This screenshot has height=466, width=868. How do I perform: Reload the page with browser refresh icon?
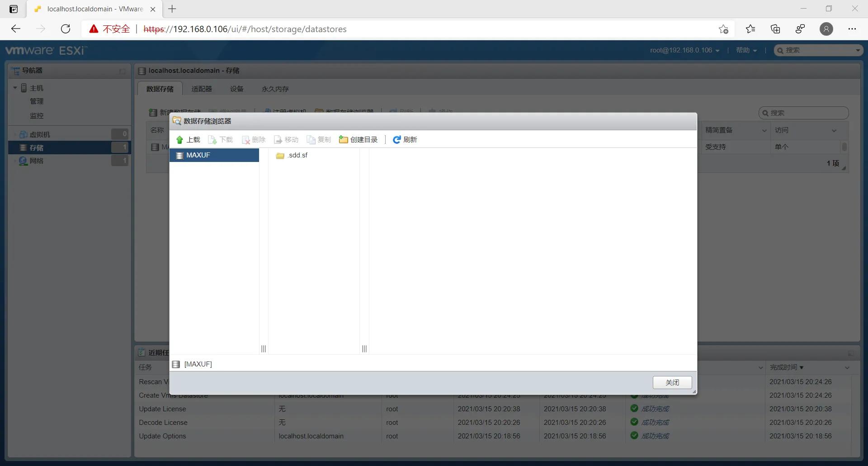pyautogui.click(x=66, y=29)
